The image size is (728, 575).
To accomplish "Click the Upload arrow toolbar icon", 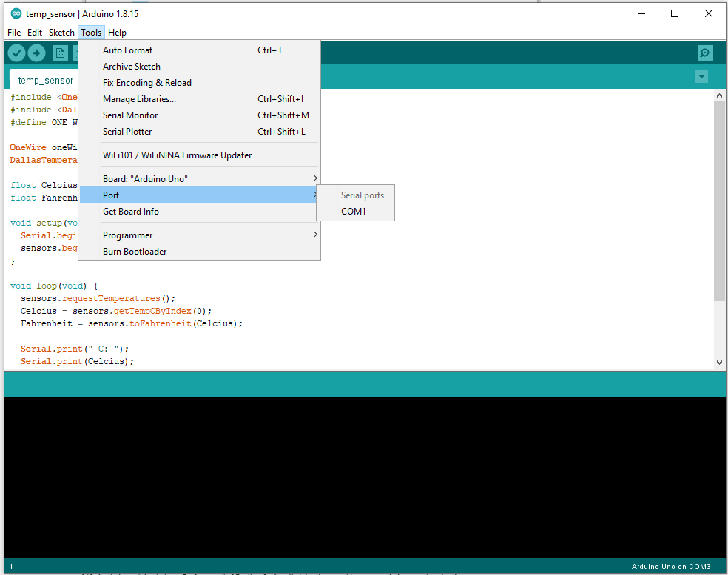I will 37,53.
